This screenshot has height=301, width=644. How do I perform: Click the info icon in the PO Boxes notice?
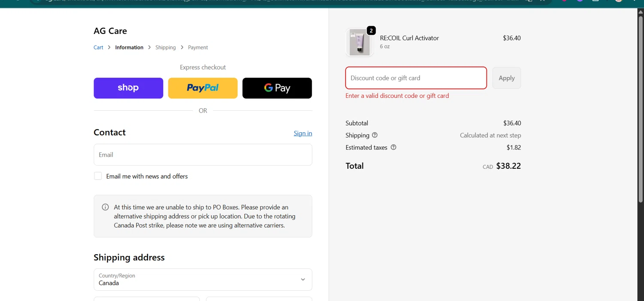(x=105, y=207)
